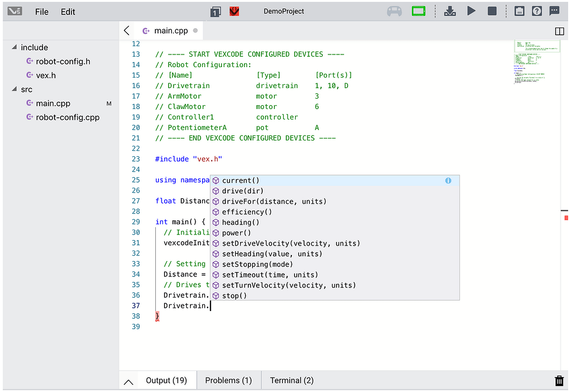570x392 pixels.
Task: Click the green V5 brain status icon
Action: point(419,11)
